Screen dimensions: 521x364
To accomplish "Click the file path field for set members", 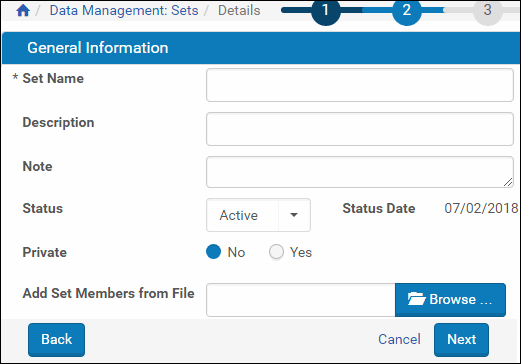I will click(x=301, y=300).
